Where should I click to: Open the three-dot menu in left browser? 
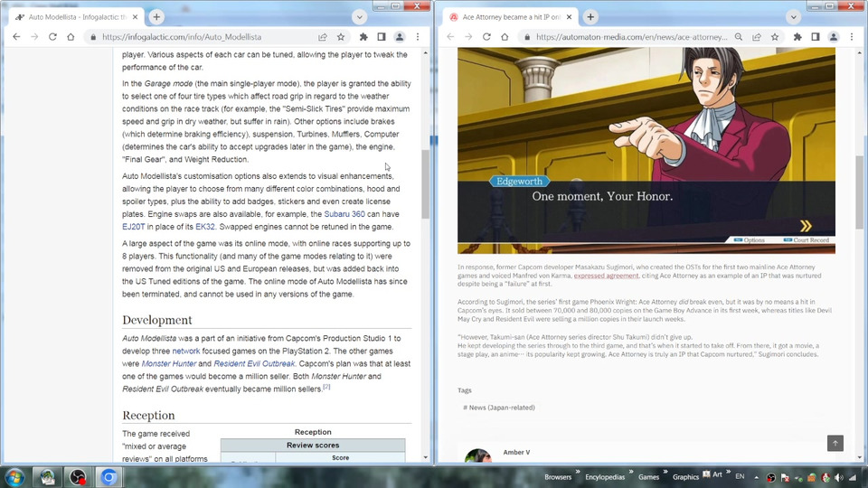pos(418,37)
